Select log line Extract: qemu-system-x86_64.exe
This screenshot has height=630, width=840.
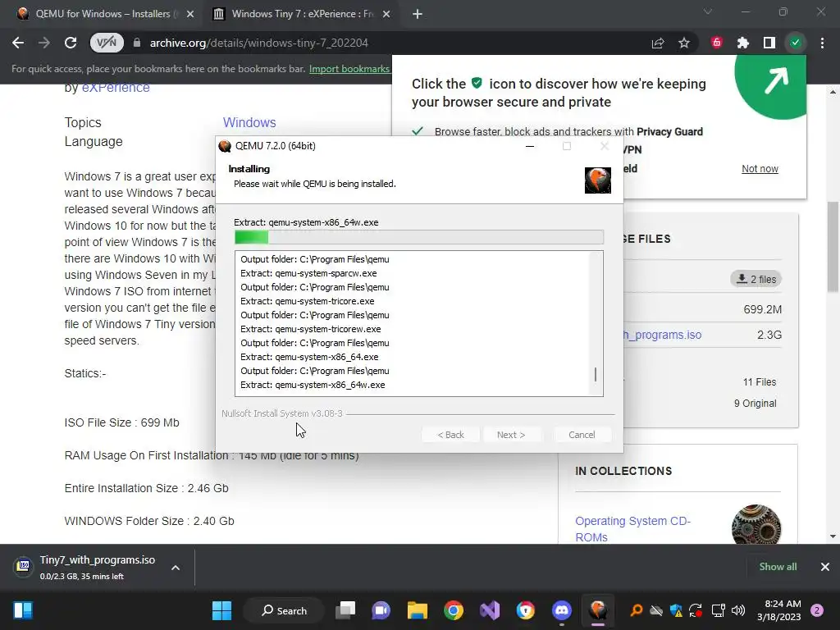point(309,357)
